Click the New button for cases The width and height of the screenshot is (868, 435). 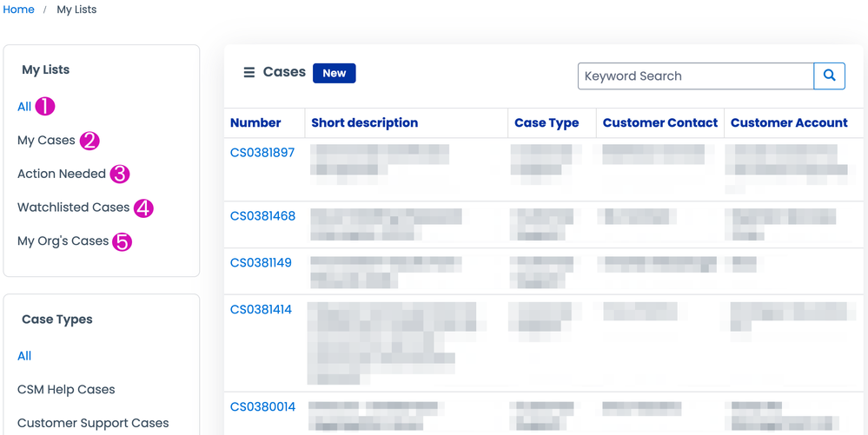(x=334, y=73)
